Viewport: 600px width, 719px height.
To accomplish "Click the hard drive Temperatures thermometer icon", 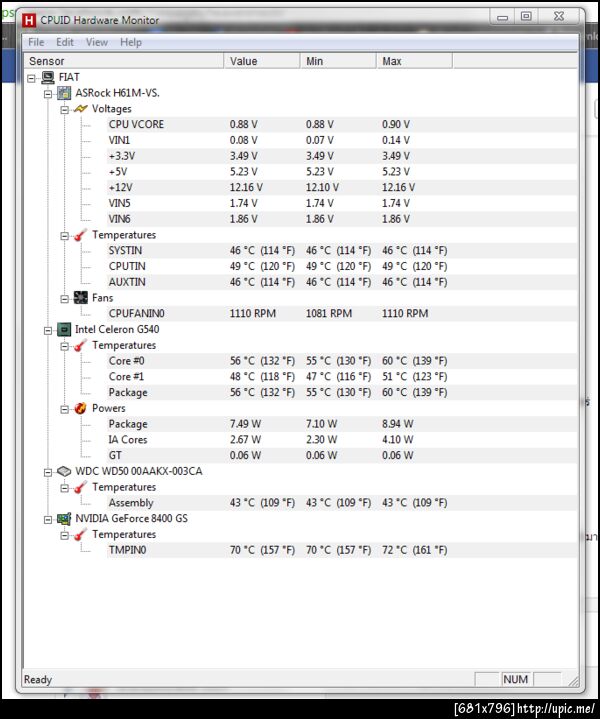I will (x=80, y=487).
